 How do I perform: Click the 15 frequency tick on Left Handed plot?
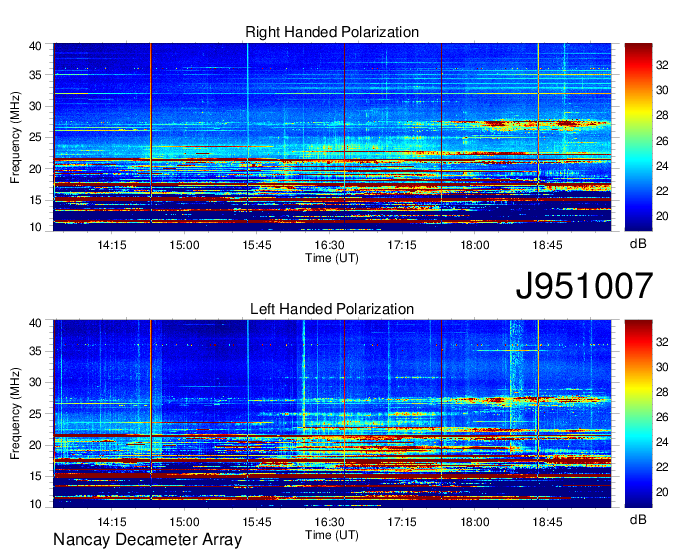tap(35, 477)
